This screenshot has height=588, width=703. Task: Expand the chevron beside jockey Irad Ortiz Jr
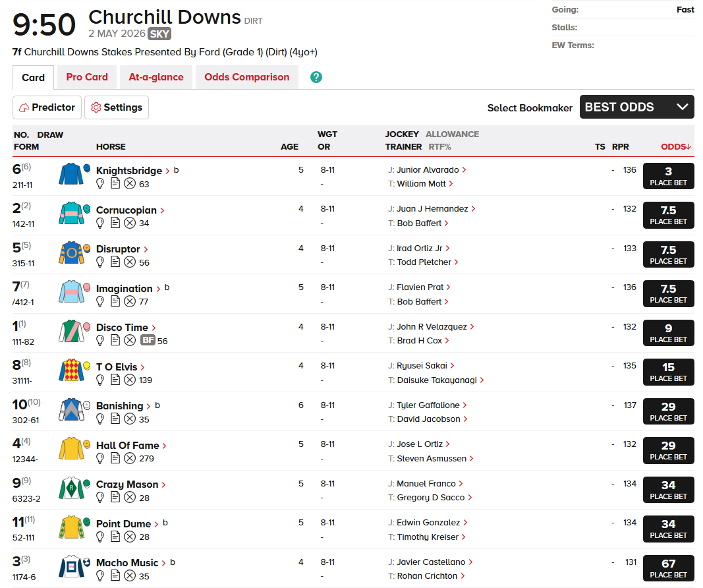tap(448, 248)
